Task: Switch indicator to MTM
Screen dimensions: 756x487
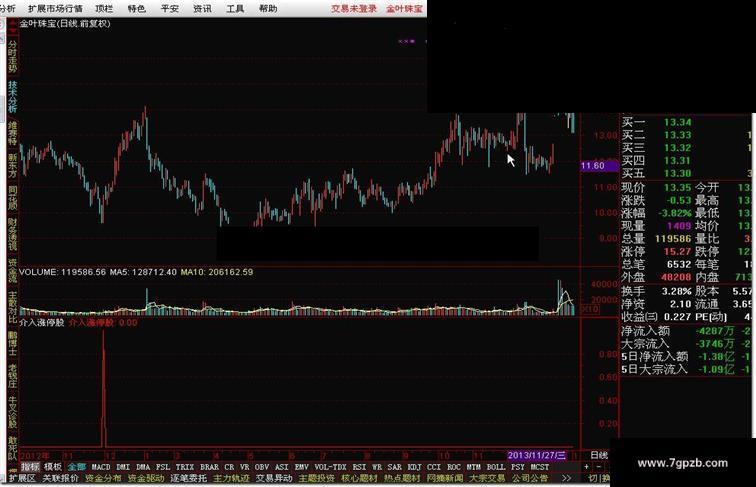Action: click(x=473, y=467)
